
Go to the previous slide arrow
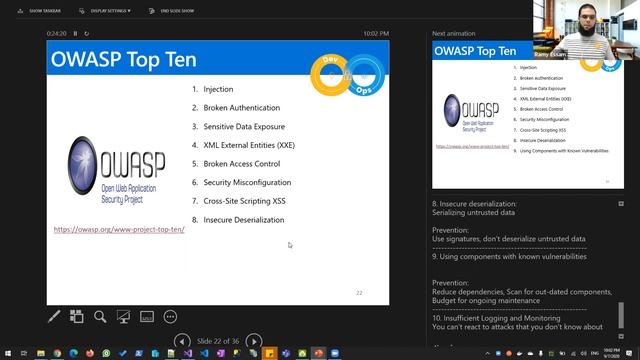click(182, 341)
